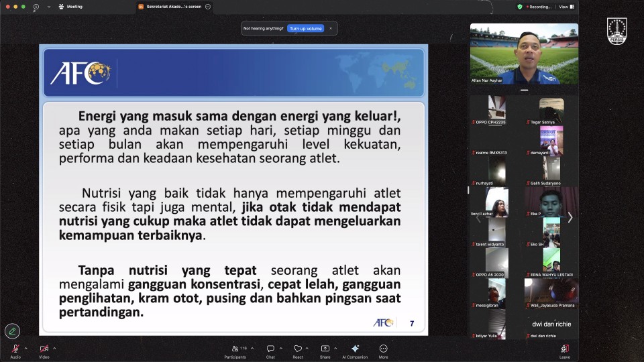The height and width of the screenshot is (362, 644).
Task: Select Alfan Nur Asyhar speaker video
Action: (524, 54)
